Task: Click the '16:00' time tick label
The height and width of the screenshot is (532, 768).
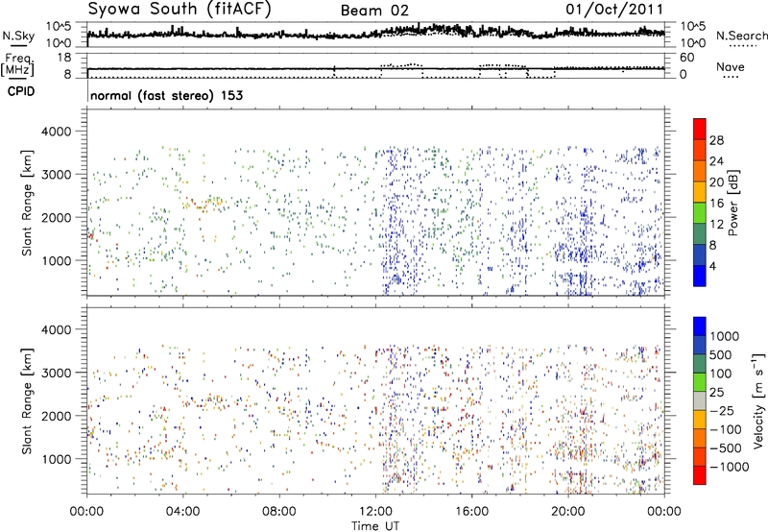Action: [x=471, y=512]
